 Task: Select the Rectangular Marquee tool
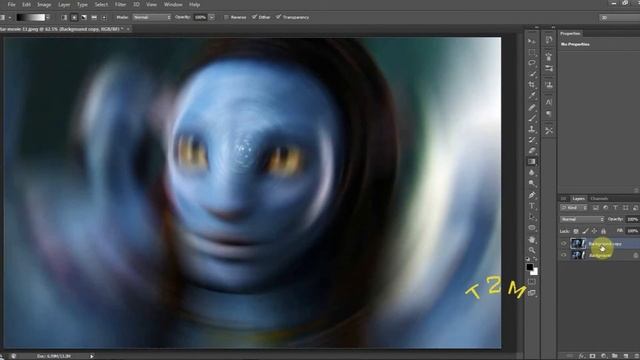531,52
